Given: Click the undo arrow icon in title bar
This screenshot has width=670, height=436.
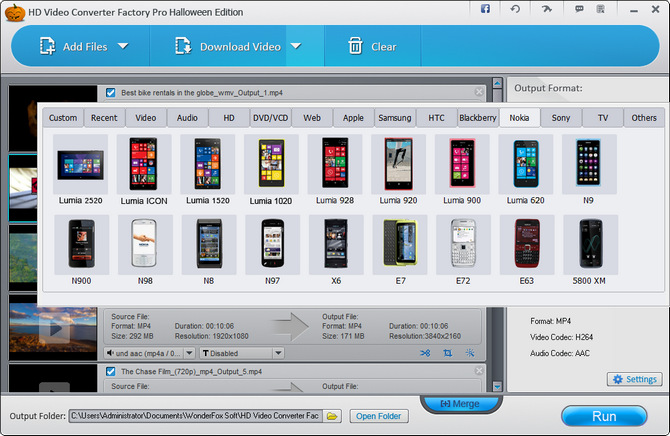Looking at the screenshot, I should [x=515, y=9].
